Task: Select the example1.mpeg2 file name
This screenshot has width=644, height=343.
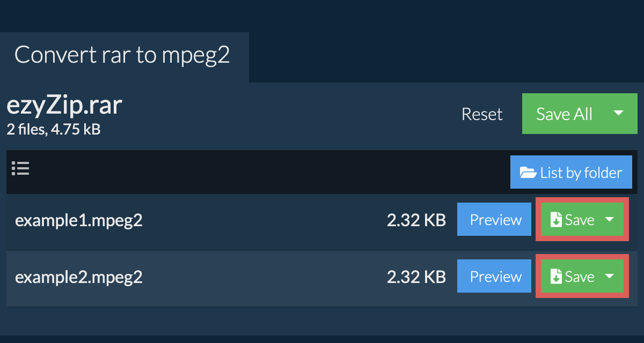Action: click(x=79, y=220)
